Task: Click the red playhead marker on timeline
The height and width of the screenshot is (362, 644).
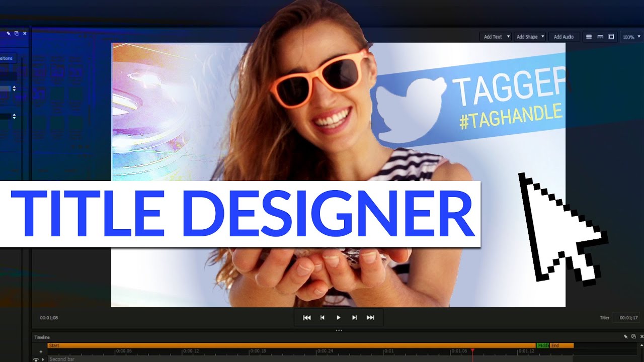Action: tap(472, 350)
